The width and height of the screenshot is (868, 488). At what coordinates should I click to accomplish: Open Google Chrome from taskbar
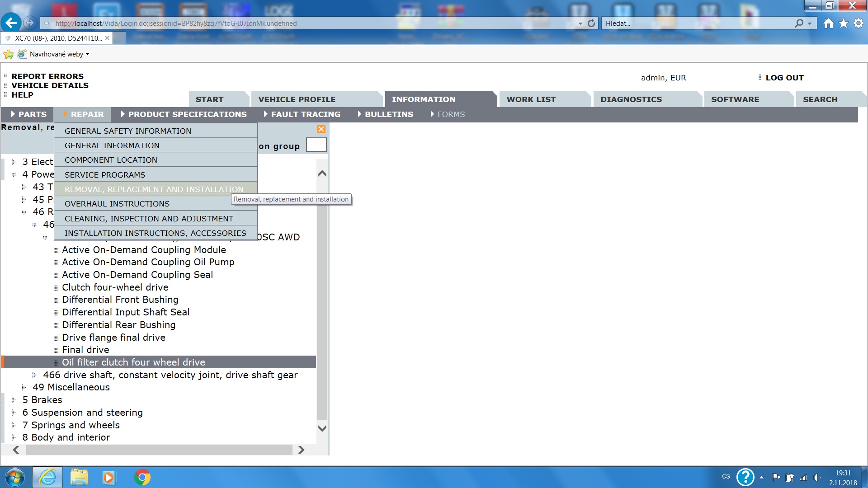pos(142,477)
